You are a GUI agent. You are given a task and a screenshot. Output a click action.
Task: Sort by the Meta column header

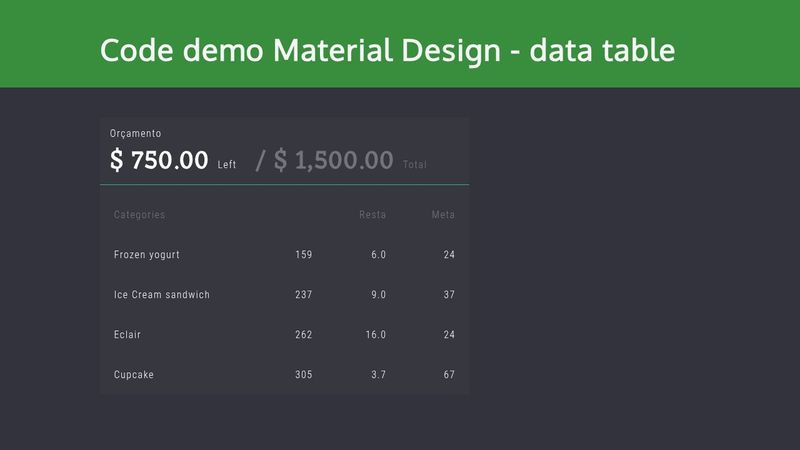[443, 215]
